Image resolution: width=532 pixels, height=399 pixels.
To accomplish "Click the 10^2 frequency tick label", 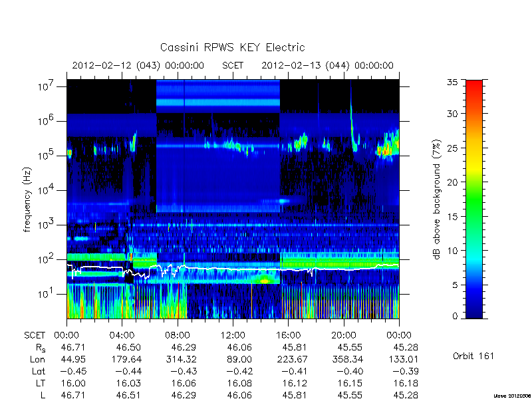I will (x=47, y=259).
